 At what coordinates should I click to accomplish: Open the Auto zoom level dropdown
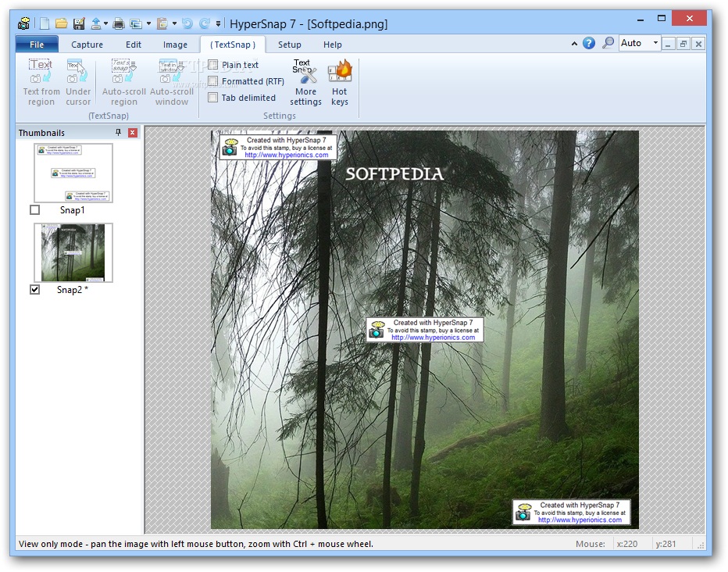click(655, 43)
